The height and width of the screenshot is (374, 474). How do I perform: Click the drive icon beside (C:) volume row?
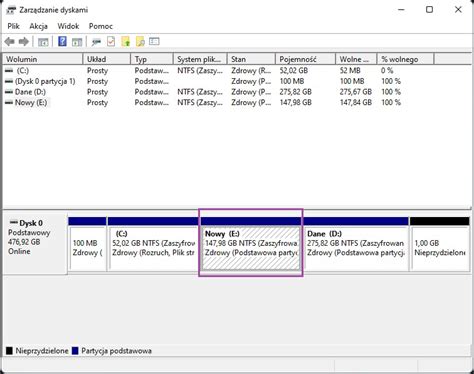(x=9, y=70)
